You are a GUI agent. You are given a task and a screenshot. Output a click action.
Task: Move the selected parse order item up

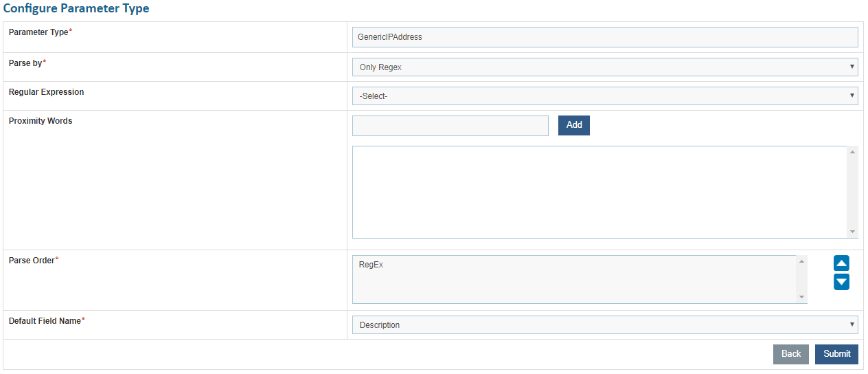tap(841, 263)
